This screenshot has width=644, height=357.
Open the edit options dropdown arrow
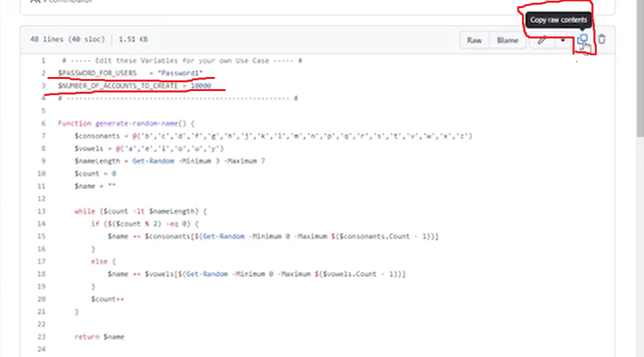562,40
